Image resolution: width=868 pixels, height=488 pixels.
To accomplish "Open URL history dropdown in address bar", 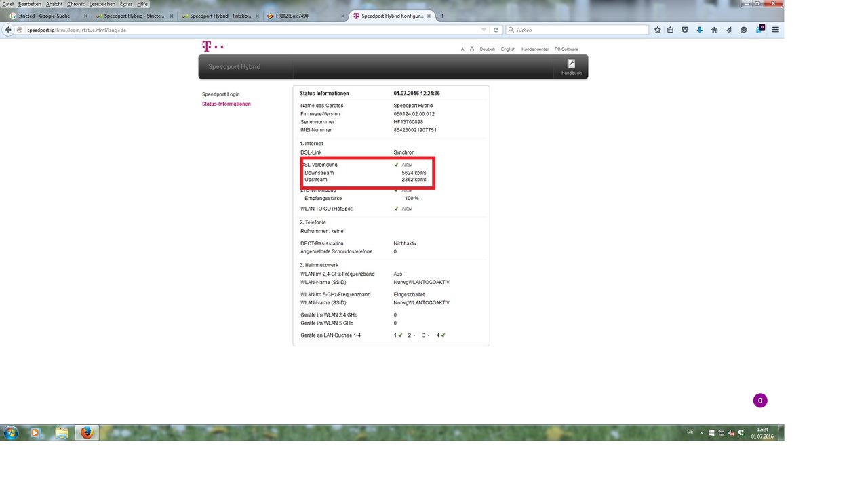I will (484, 30).
